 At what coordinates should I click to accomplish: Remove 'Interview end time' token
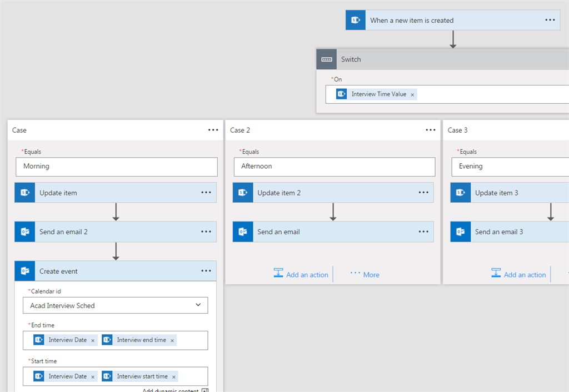[172, 340]
